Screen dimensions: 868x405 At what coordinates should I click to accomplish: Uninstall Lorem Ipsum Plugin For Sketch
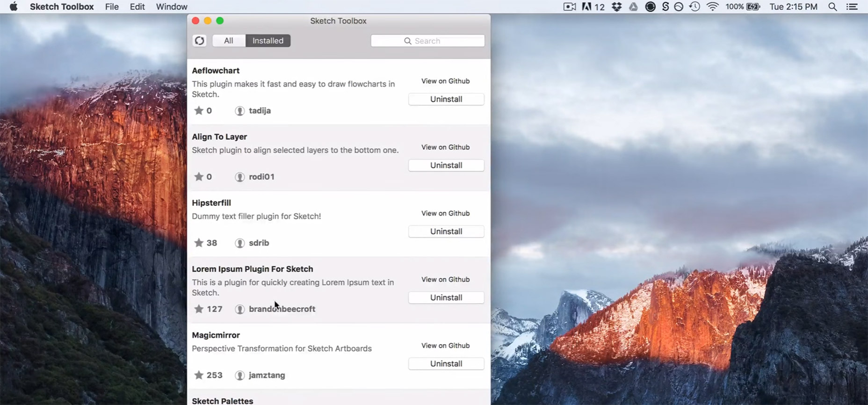(x=446, y=297)
